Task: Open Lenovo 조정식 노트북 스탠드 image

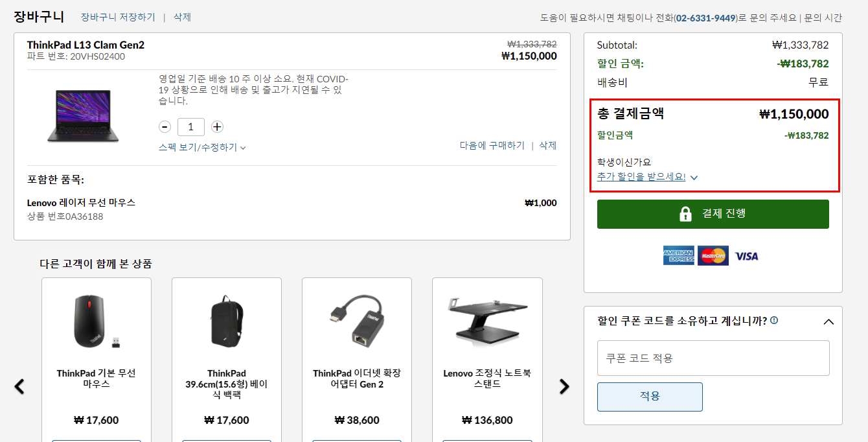Action: pyautogui.click(x=487, y=320)
